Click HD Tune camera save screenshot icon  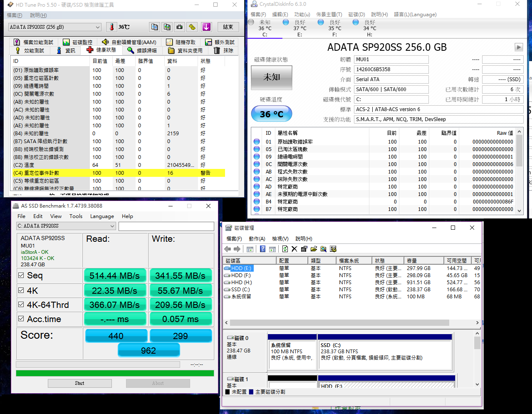coord(180,27)
